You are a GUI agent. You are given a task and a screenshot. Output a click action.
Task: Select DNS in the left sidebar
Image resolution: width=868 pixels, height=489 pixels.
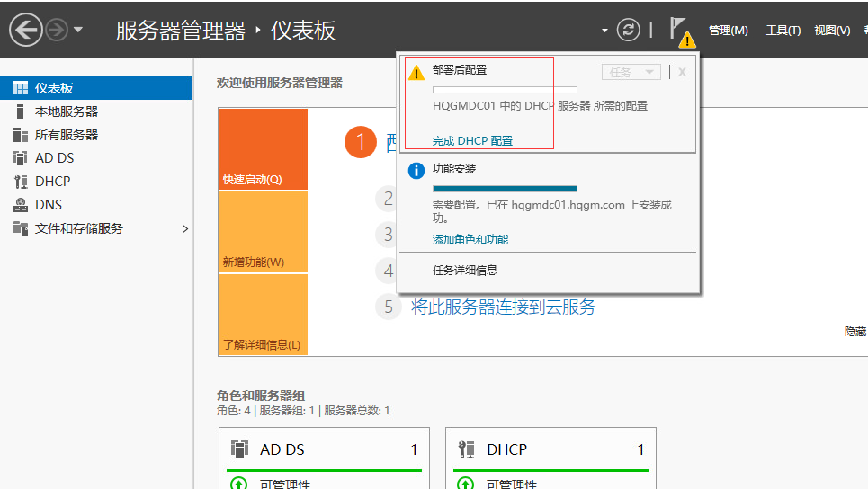tap(49, 205)
